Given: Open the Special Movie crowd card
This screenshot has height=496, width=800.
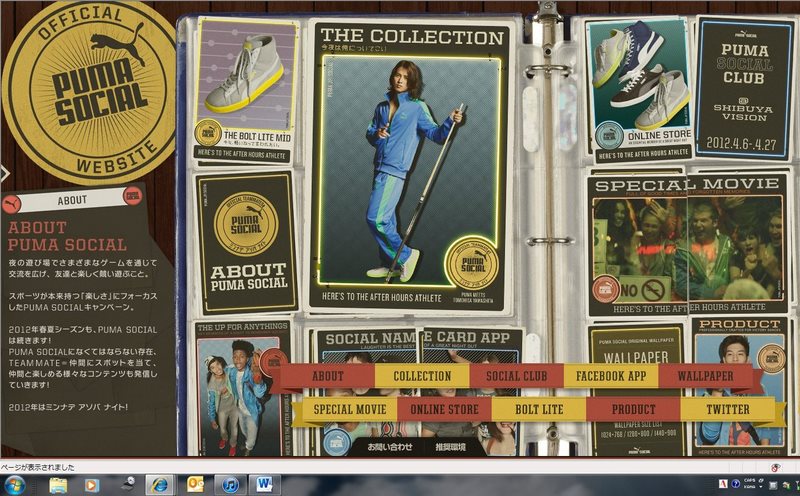Looking at the screenshot, I should pyautogui.click(x=687, y=245).
